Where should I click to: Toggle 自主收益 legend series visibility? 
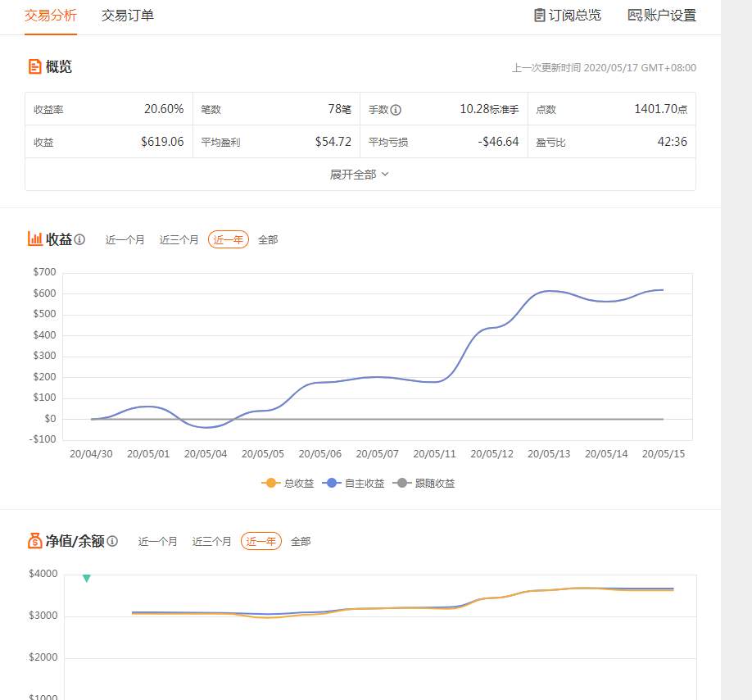point(353,483)
